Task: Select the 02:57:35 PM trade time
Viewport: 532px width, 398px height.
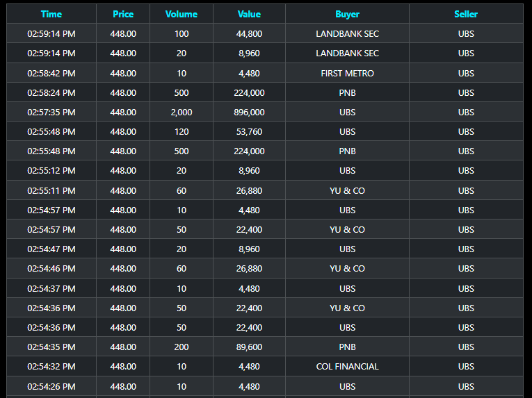Action: 51,112
